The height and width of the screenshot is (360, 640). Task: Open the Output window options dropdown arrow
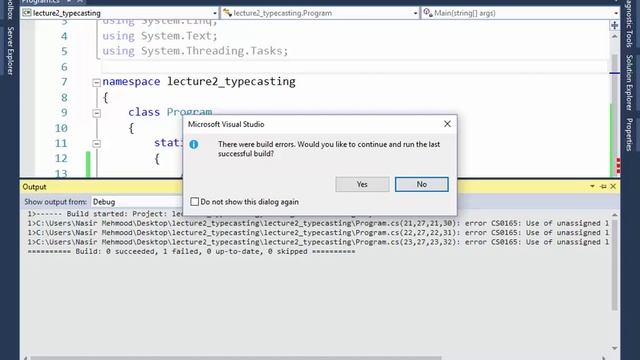(x=592, y=186)
